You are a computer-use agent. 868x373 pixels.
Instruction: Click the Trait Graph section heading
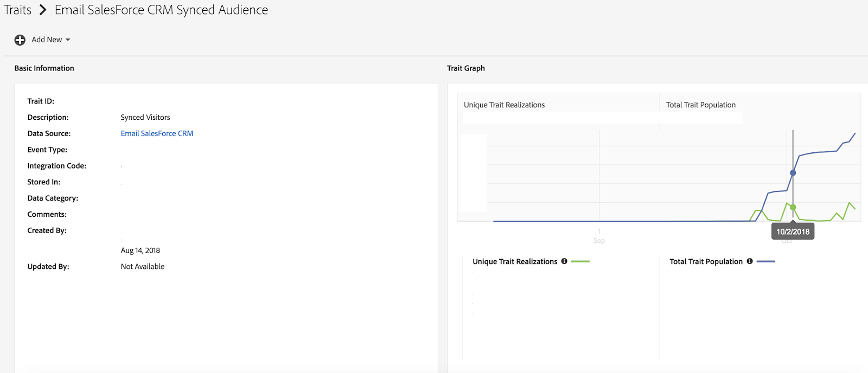point(466,68)
